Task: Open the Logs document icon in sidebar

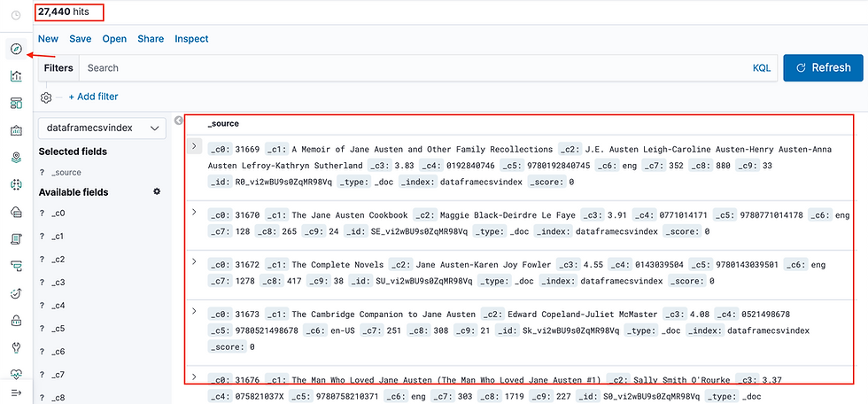Action: tap(16, 239)
